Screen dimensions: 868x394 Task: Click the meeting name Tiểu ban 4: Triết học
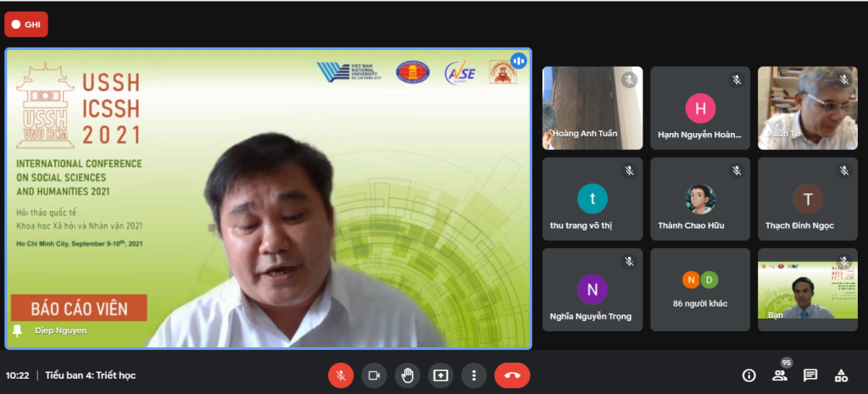click(90, 375)
